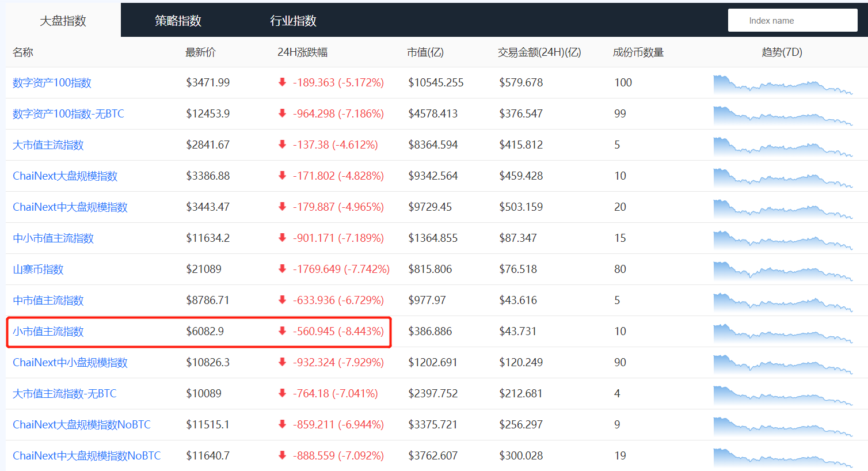
Task: Click red down arrow beside -179.887
Action: [x=282, y=207]
